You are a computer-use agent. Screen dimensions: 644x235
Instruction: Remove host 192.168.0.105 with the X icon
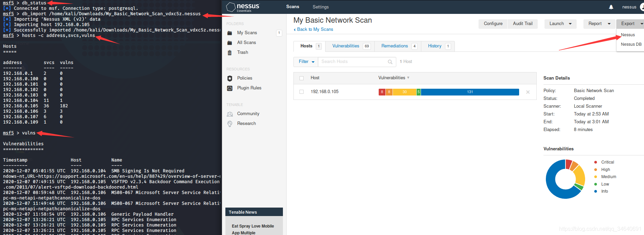point(528,92)
